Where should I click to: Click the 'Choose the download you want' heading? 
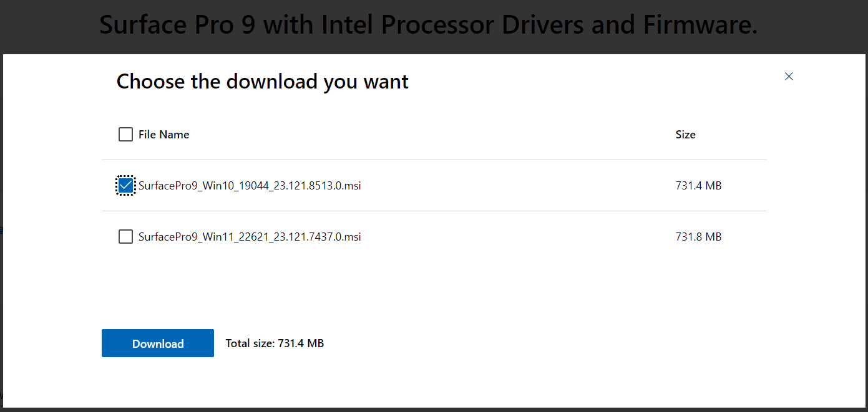click(x=262, y=82)
